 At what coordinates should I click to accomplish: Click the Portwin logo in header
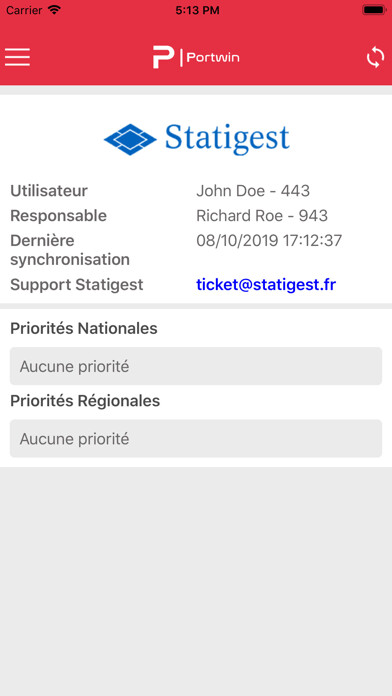196,57
